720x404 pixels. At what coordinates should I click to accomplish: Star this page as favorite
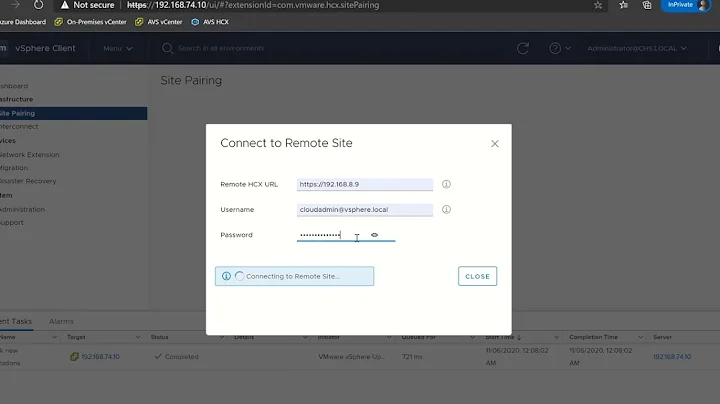tap(597, 5)
